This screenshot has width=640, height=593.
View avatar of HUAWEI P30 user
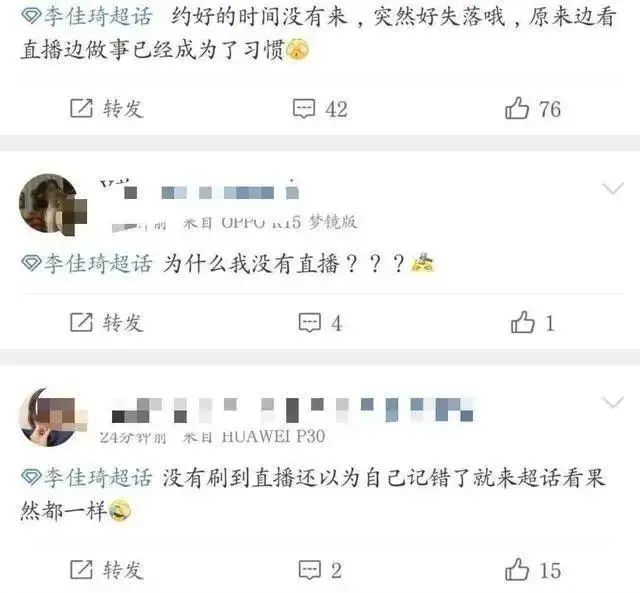pos(53,417)
